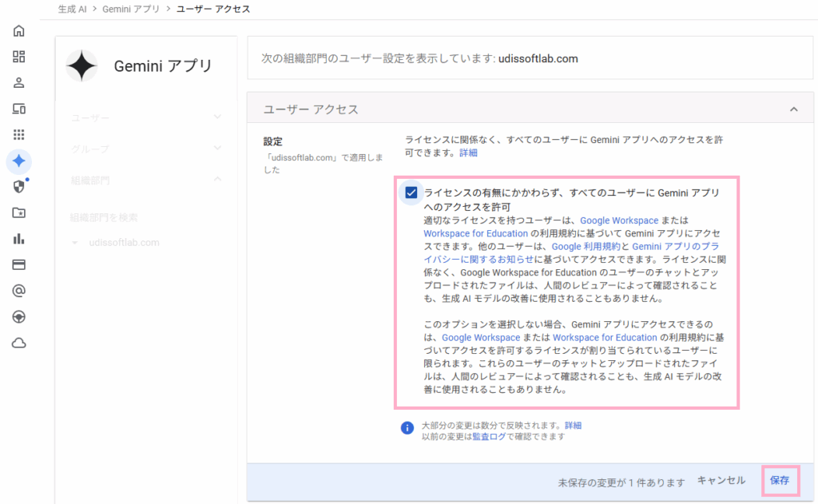
Task: Click the Dashboard icon in the left rail
Action: pos(19,57)
